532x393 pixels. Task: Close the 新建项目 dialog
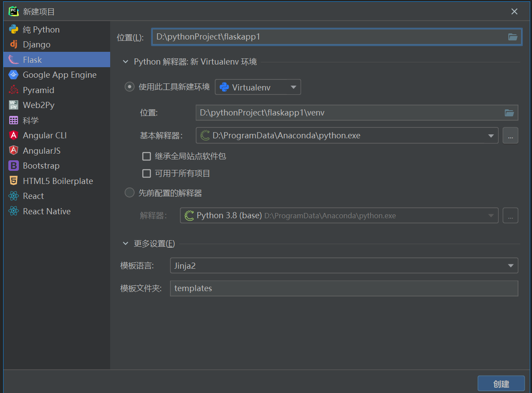point(514,12)
